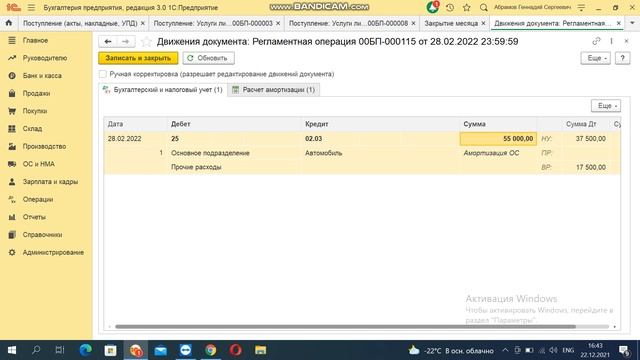Open the tab list dropdown arrow
This screenshot has width=640, height=360.
(x=632, y=23)
